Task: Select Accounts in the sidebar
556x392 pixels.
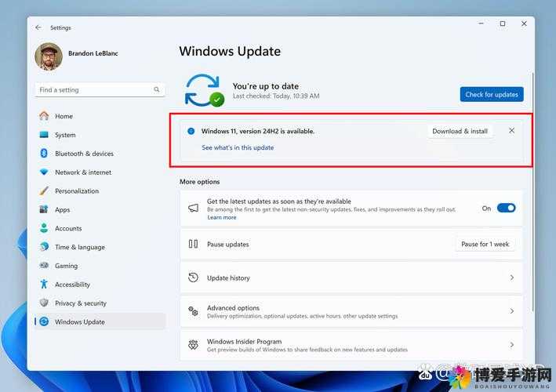Action: click(100, 228)
